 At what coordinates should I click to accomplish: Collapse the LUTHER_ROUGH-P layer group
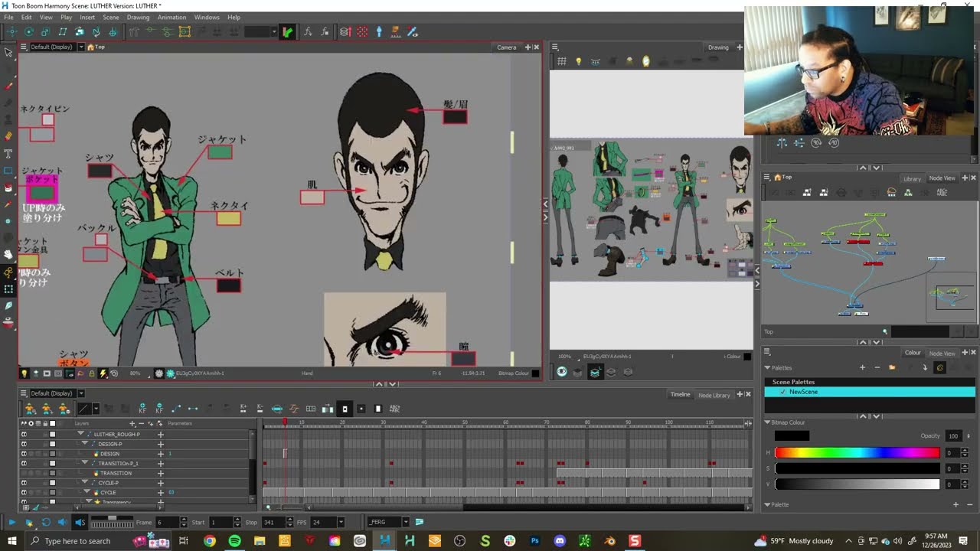coord(81,434)
